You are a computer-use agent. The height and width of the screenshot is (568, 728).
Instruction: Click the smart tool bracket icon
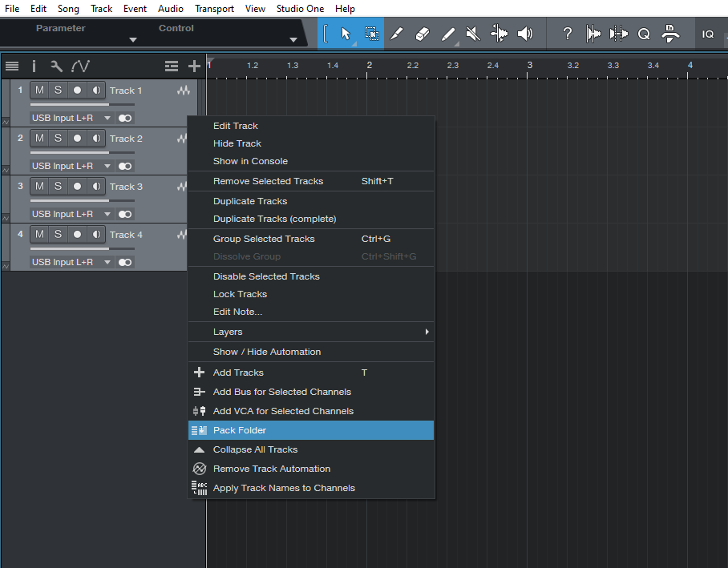tap(326, 34)
